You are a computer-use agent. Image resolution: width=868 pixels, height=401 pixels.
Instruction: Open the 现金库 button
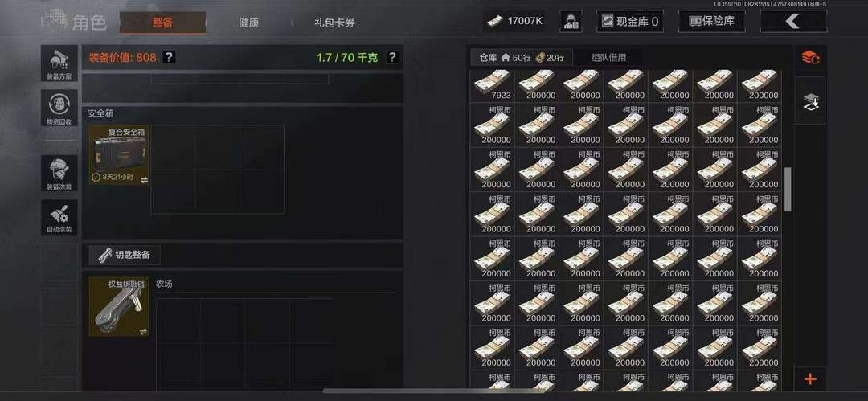[x=630, y=22]
